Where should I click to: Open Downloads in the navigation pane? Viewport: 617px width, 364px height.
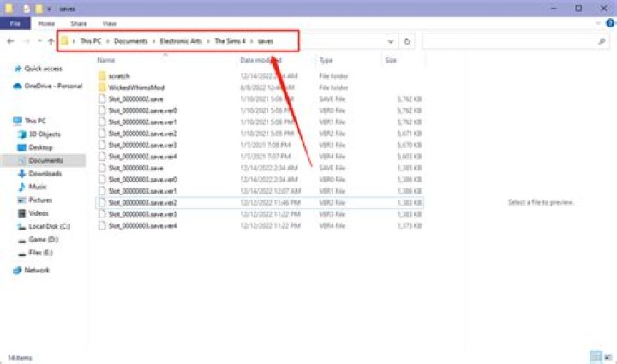click(45, 173)
